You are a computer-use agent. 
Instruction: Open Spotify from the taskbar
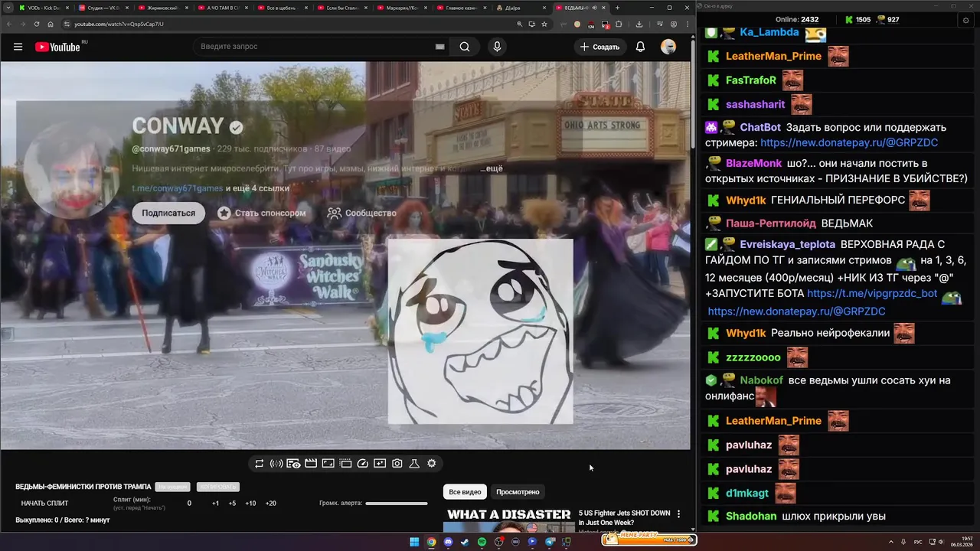[482, 542]
